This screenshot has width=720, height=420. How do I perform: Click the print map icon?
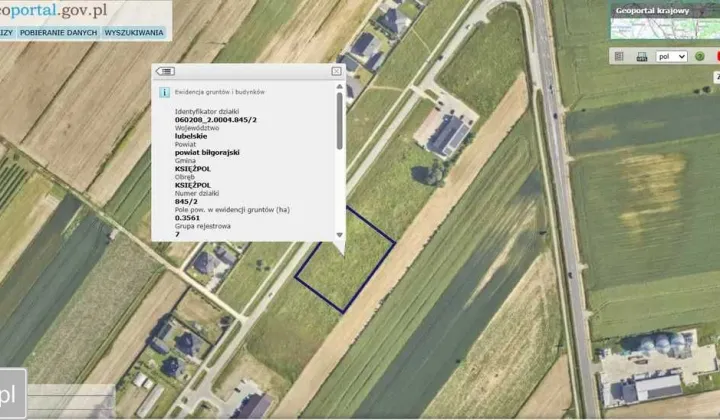[x=641, y=57]
